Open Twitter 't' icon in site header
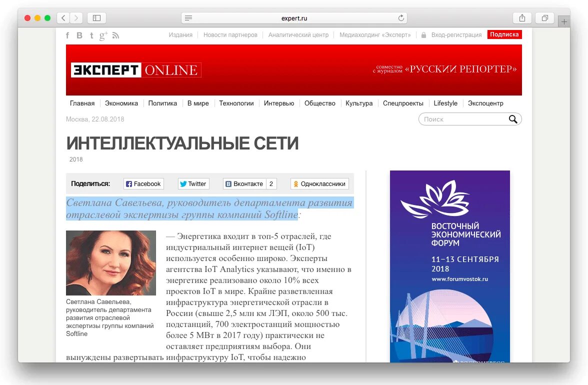Screen dimensions: 588x385 click(91, 35)
